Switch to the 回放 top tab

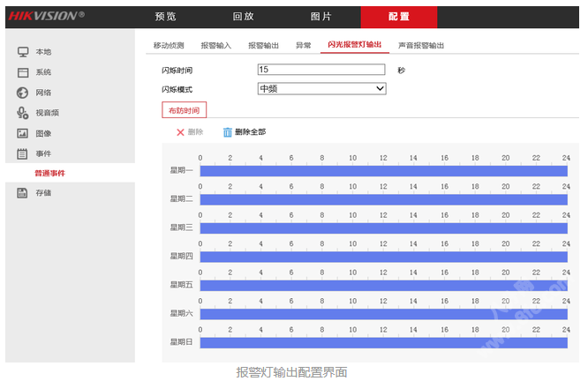point(244,17)
